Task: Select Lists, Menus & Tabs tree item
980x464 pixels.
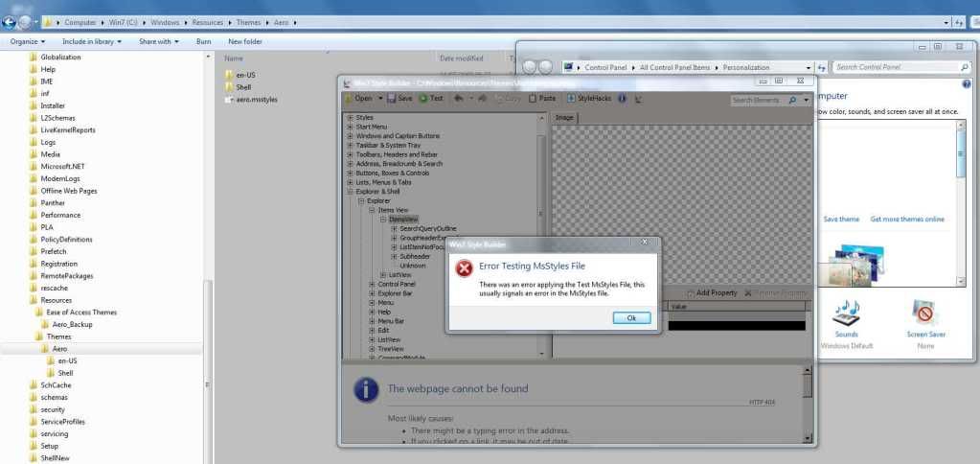Action: point(384,182)
